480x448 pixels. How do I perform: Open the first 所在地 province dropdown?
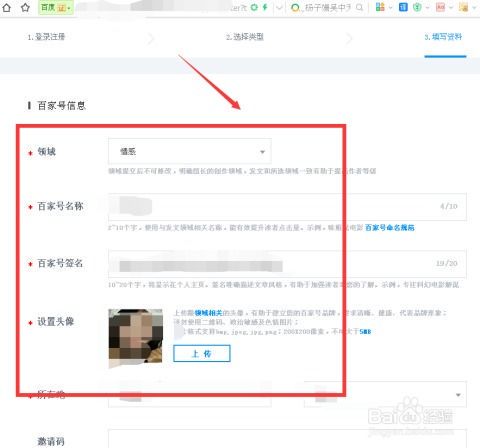click(x=190, y=395)
